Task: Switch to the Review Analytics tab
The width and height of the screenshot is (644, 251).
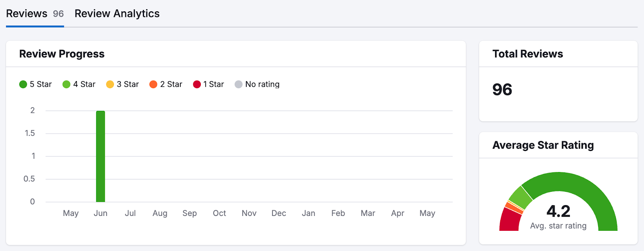Action: coord(117,13)
